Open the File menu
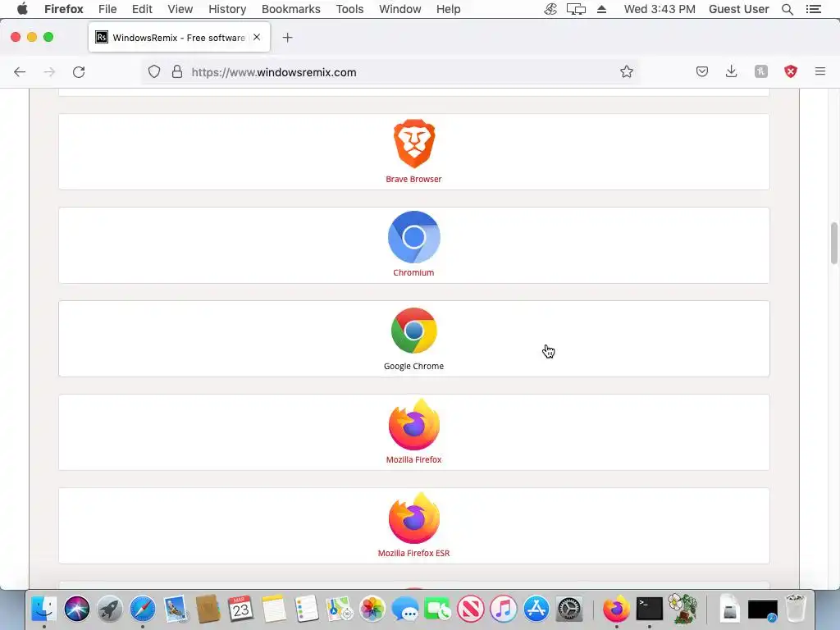Viewport: 840px width, 630px height. (x=107, y=9)
